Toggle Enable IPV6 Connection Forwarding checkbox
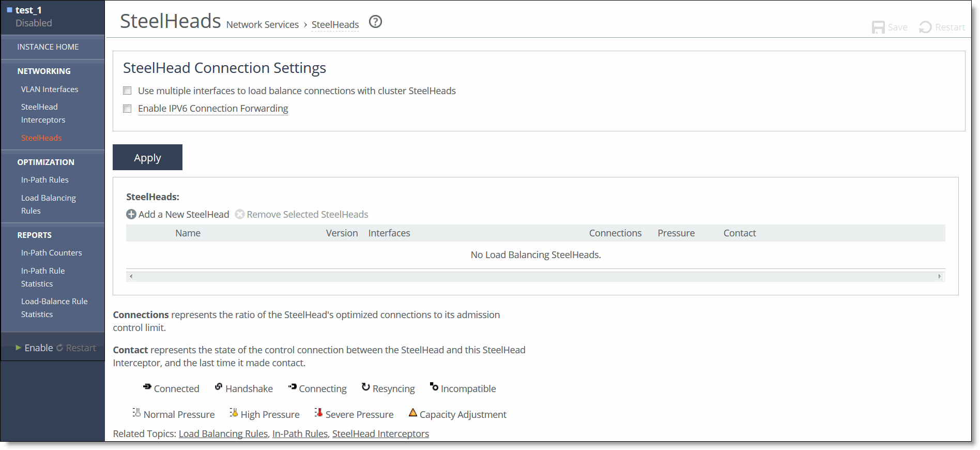Screen dimensions: 980x450 tap(127, 109)
